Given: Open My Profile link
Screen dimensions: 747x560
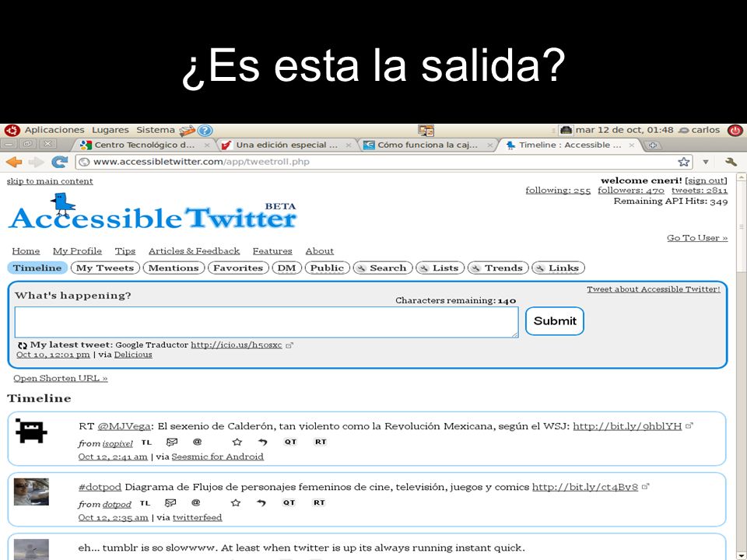Looking at the screenshot, I should coord(77,251).
